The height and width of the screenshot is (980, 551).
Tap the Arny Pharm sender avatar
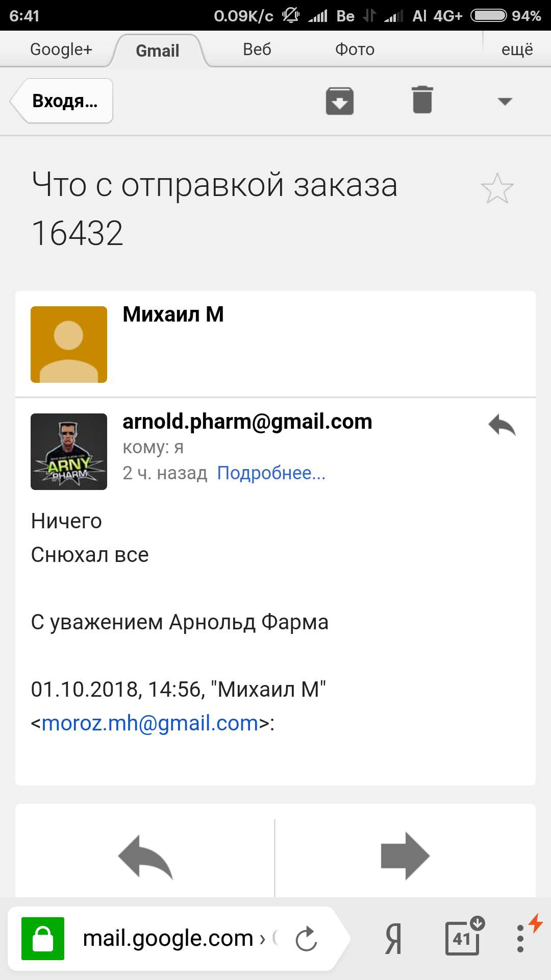coord(69,452)
